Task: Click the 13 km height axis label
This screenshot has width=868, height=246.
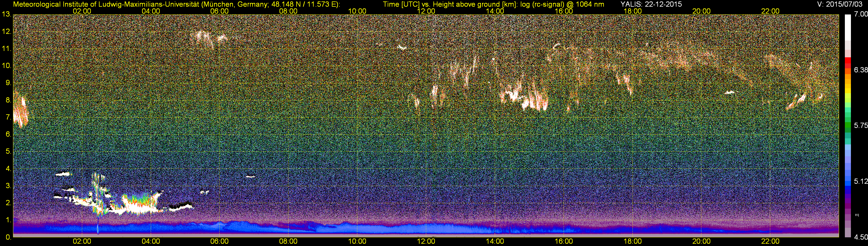Action: (x=6, y=14)
